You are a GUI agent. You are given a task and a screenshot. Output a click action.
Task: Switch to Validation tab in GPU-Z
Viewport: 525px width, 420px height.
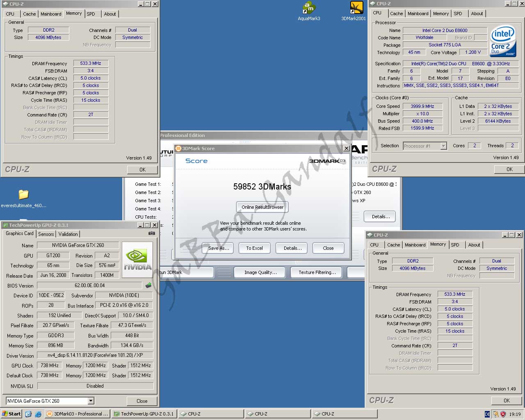point(68,234)
